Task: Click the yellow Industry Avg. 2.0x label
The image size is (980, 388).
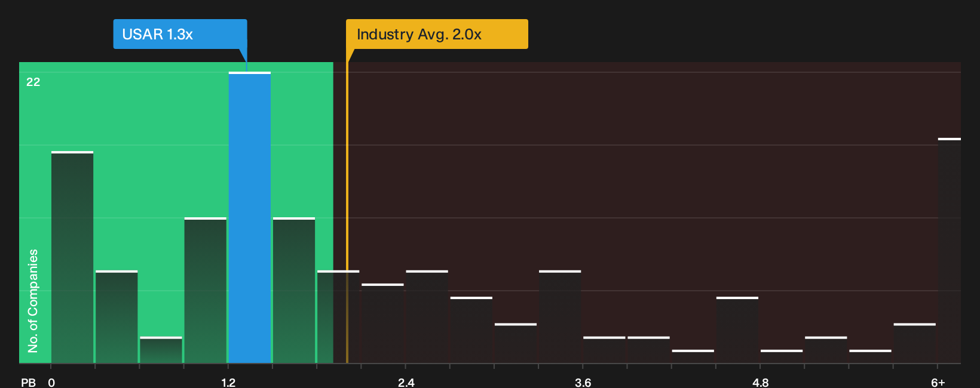Action: [x=437, y=34]
